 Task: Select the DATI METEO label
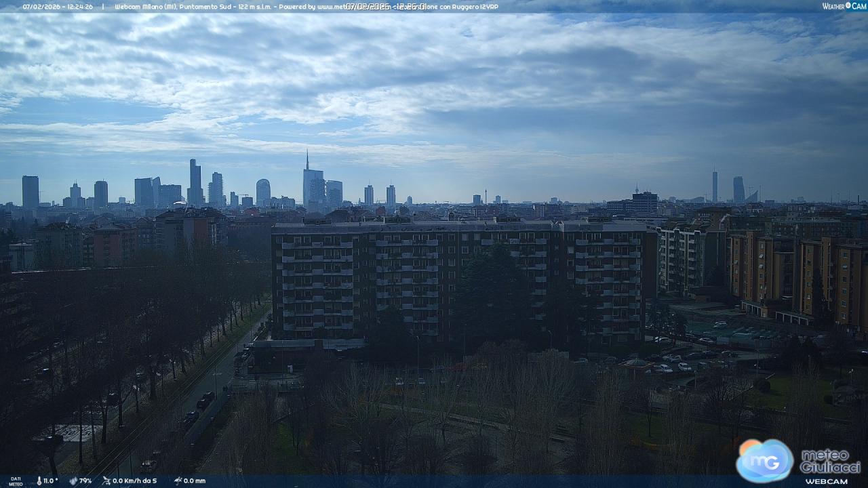pyautogui.click(x=16, y=481)
